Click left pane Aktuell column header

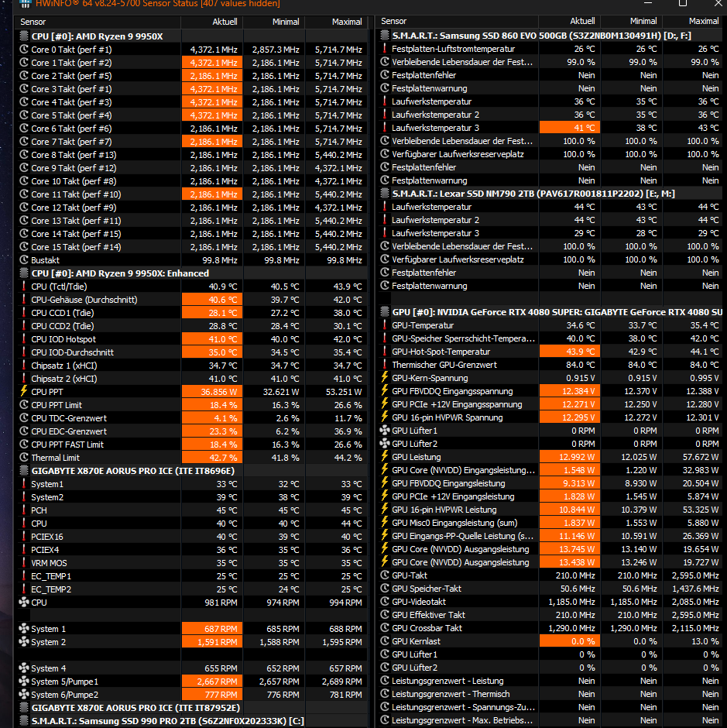tap(211, 22)
